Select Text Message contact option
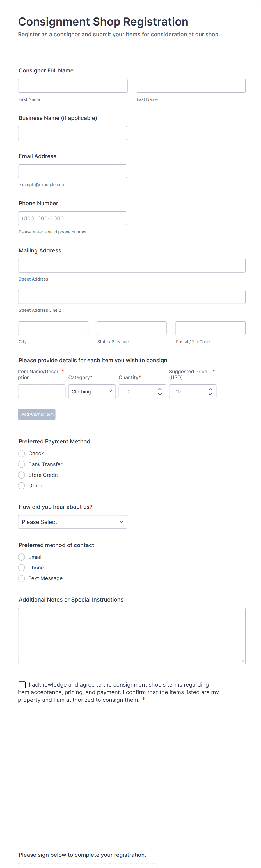Viewport: 261px width, 868px height. (22, 578)
